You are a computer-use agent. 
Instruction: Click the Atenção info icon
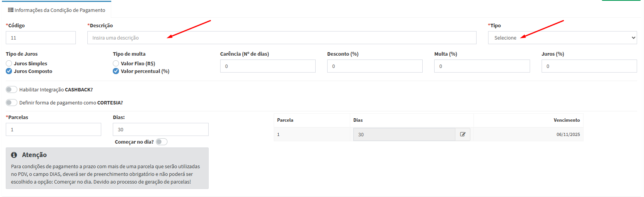pyautogui.click(x=14, y=155)
